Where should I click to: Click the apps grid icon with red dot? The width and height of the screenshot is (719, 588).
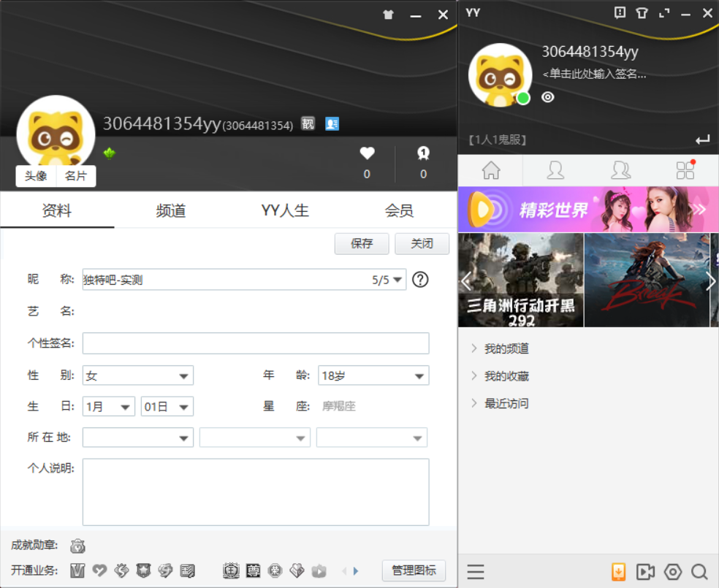685,169
